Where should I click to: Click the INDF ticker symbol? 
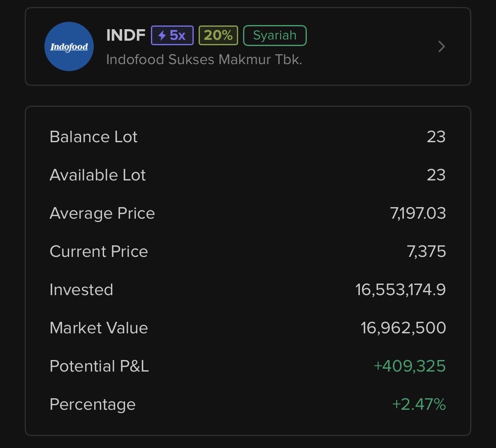125,35
